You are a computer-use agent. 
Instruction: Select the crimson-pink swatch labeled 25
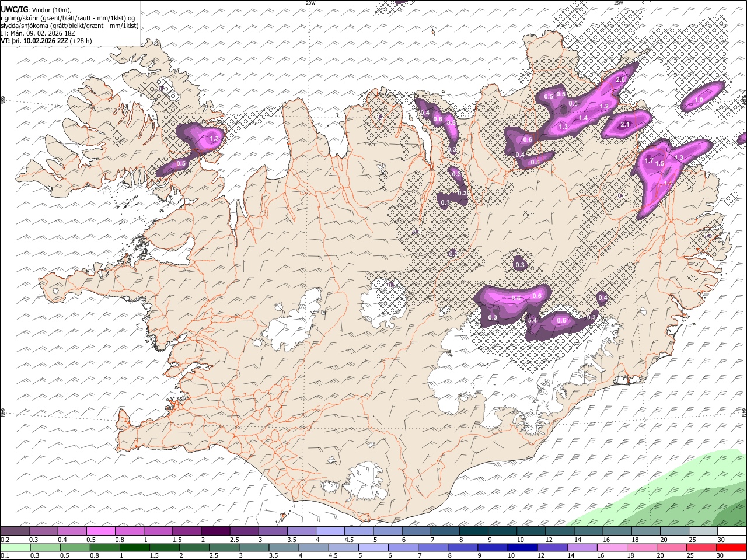click(x=702, y=547)
